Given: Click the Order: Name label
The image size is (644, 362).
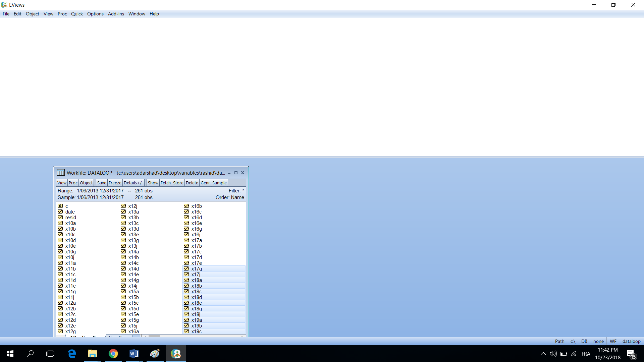Looking at the screenshot, I should (x=230, y=197).
